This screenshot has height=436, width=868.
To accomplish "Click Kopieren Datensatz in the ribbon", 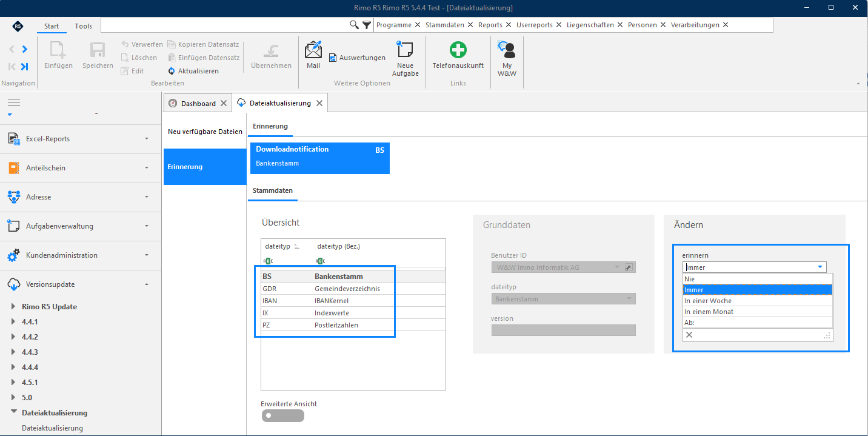I will pyautogui.click(x=203, y=44).
